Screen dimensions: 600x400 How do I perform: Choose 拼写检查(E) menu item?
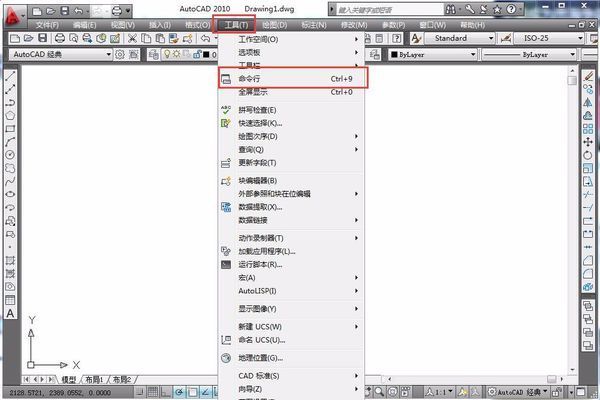pyautogui.click(x=291, y=110)
